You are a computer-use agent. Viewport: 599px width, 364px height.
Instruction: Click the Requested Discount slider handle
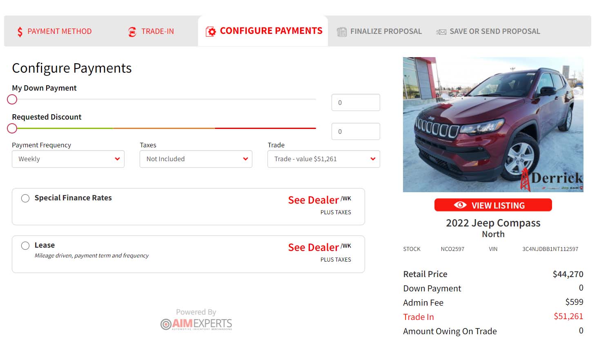click(x=12, y=129)
